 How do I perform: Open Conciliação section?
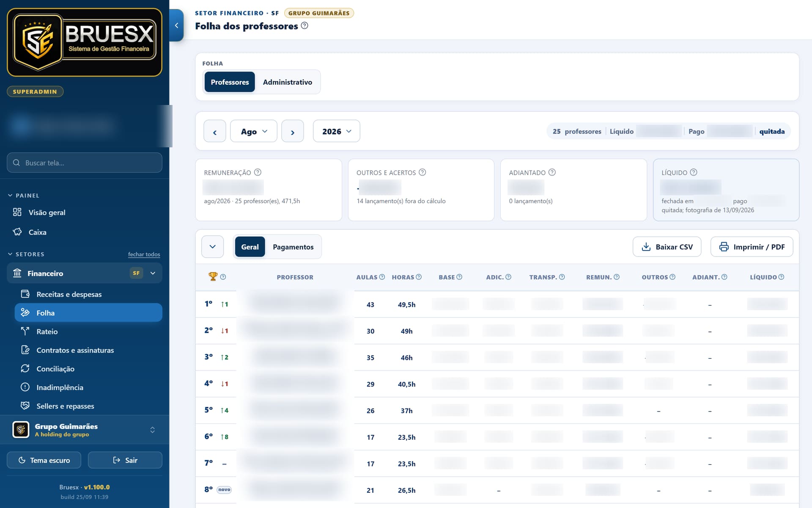[88, 369]
